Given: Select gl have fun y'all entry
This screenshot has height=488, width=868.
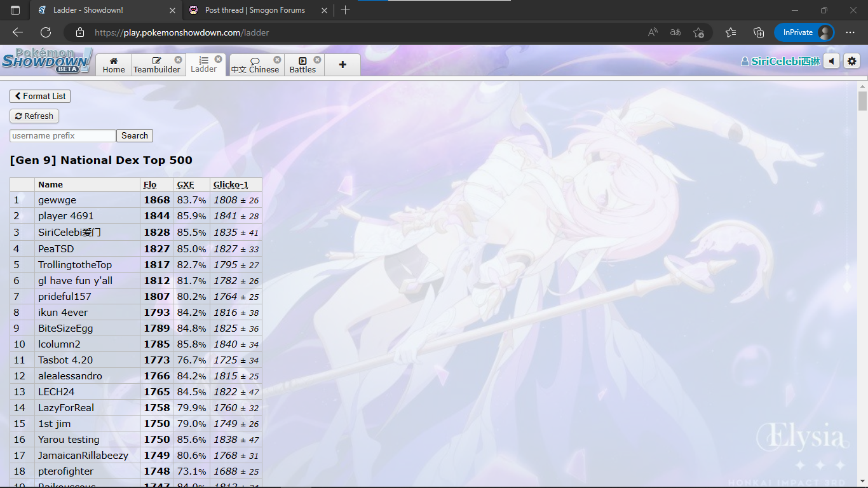Looking at the screenshot, I should [75, 280].
